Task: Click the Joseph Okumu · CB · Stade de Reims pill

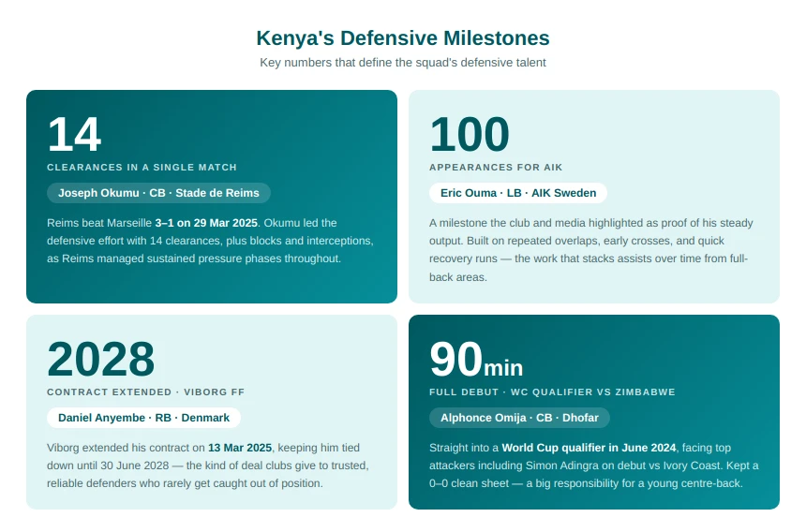Action: (158, 193)
